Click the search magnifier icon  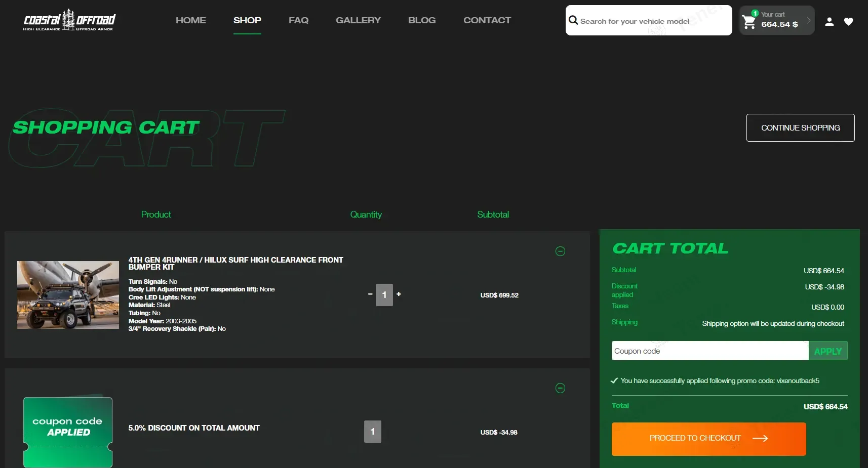pos(573,20)
